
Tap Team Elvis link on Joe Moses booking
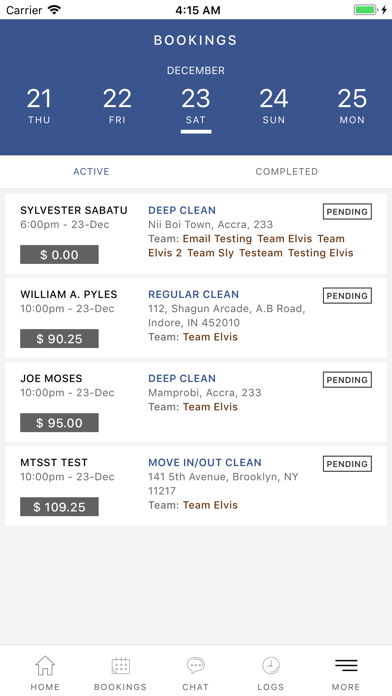pyautogui.click(x=210, y=407)
